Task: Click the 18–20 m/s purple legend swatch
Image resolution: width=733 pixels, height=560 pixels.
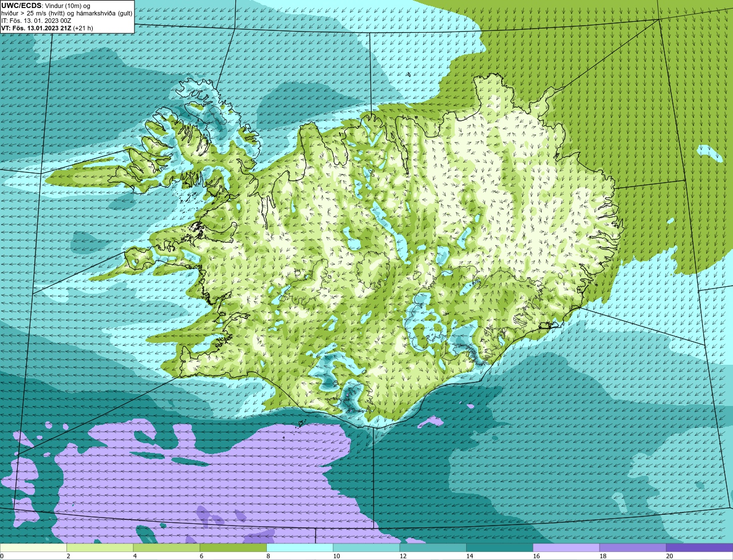Action: (633, 548)
